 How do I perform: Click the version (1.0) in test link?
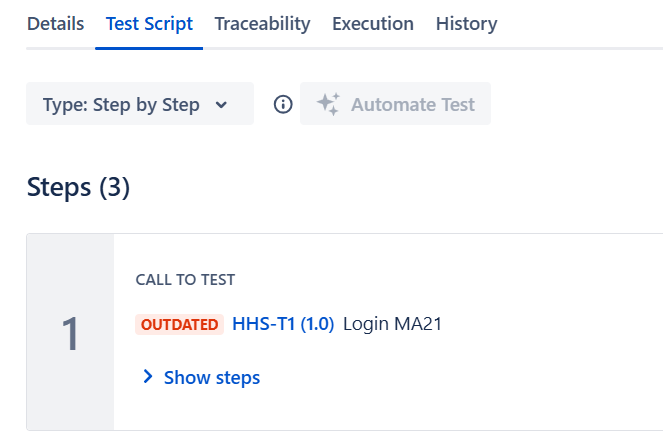click(x=317, y=324)
